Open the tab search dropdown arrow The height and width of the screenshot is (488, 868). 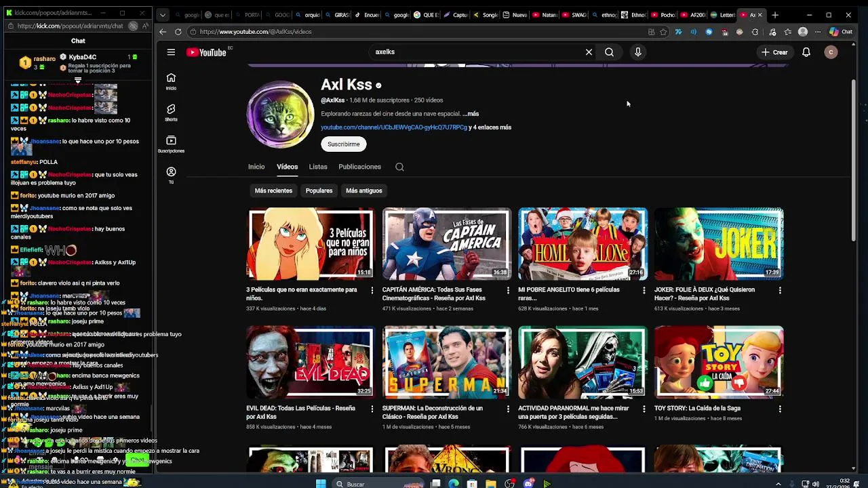[x=163, y=15]
